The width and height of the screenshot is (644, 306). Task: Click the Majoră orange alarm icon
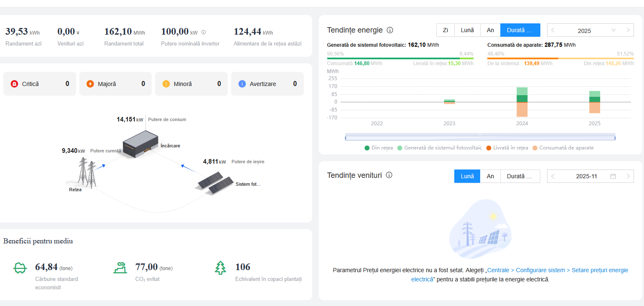(90, 84)
